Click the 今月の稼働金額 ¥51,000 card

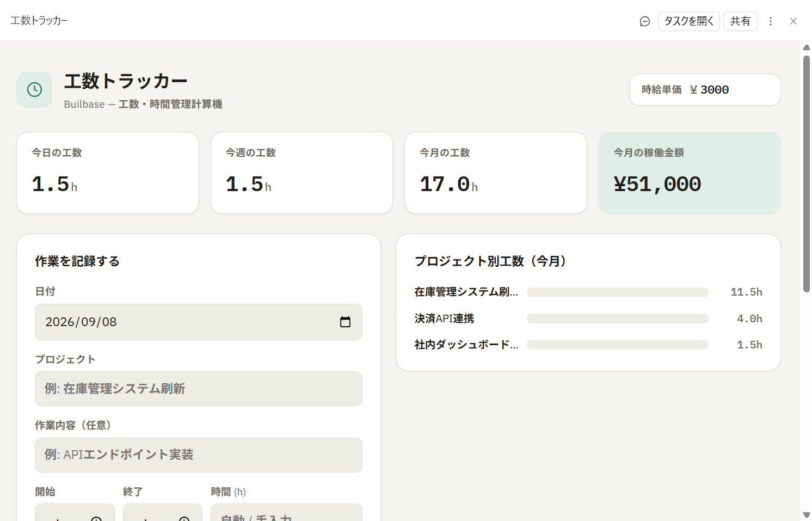(690, 173)
